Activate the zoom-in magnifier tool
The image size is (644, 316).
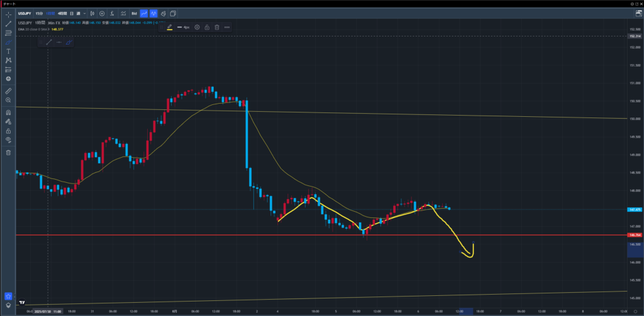tap(8, 100)
